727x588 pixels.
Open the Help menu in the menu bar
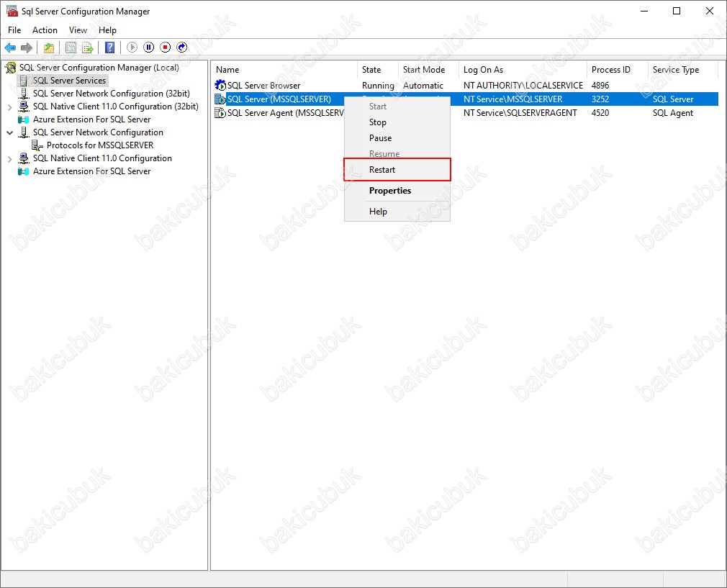[107, 30]
